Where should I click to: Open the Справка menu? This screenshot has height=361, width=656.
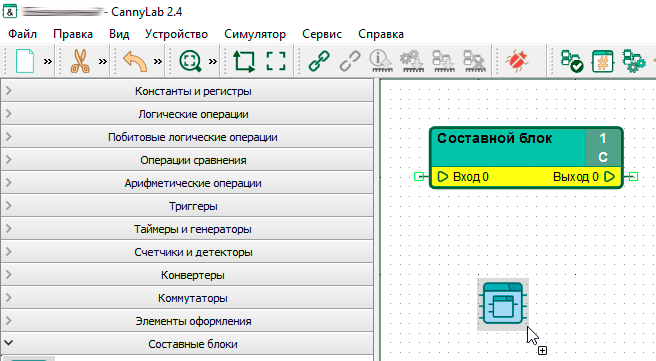point(381,34)
